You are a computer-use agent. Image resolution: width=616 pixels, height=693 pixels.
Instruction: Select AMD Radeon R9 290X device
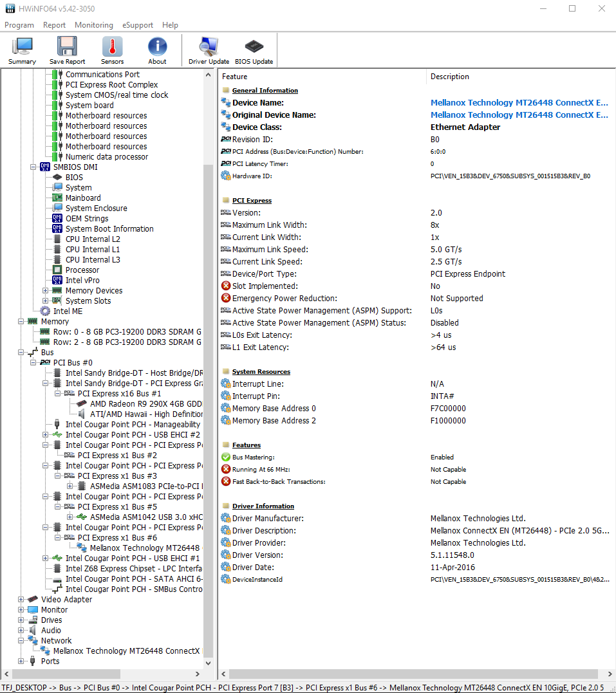[146, 404]
